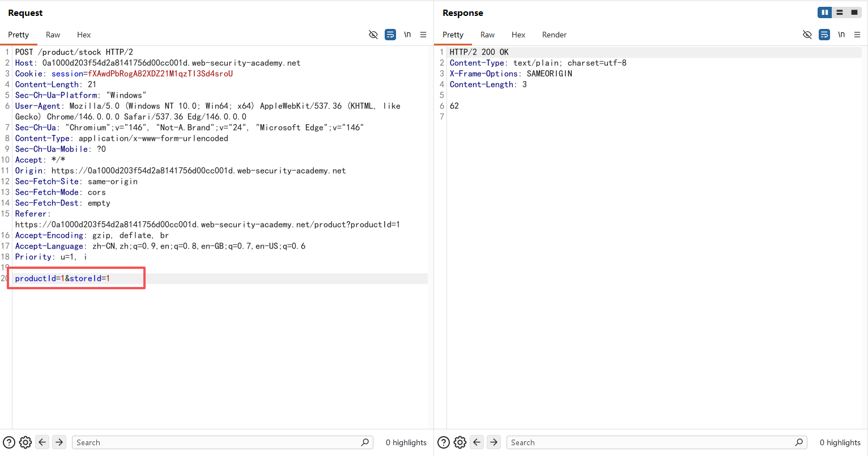Screen dimensions: 868x456
Task: Toggle hidden characters eye icon in Response panel
Action: [807, 35]
